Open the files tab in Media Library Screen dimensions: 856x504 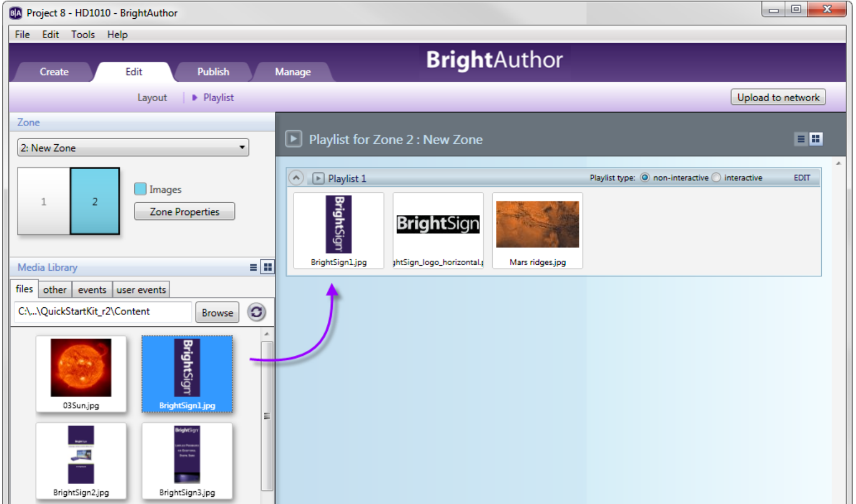24,289
